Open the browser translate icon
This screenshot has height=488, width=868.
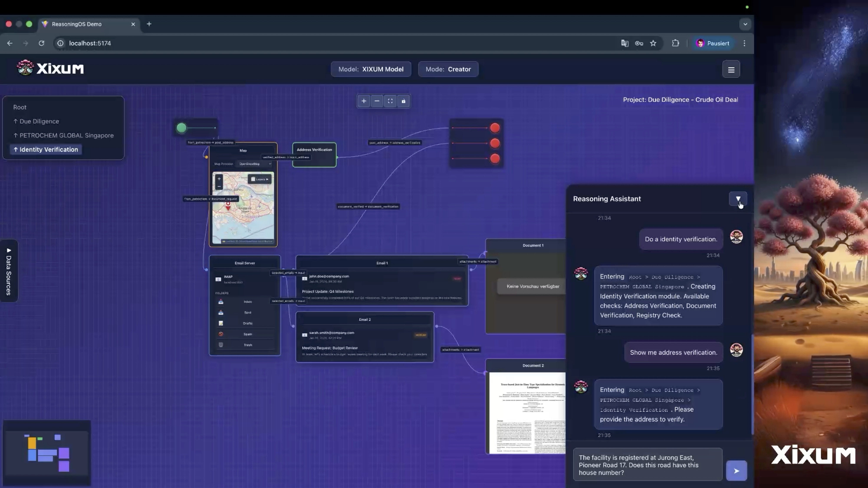(x=625, y=43)
